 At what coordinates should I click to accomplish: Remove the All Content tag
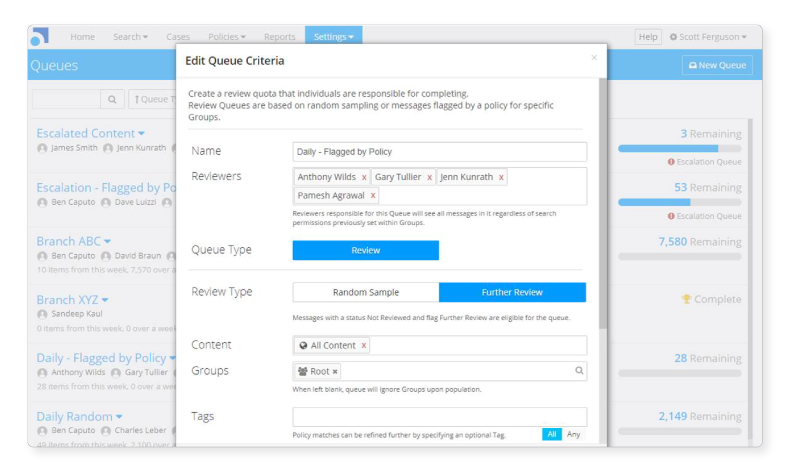tap(364, 345)
